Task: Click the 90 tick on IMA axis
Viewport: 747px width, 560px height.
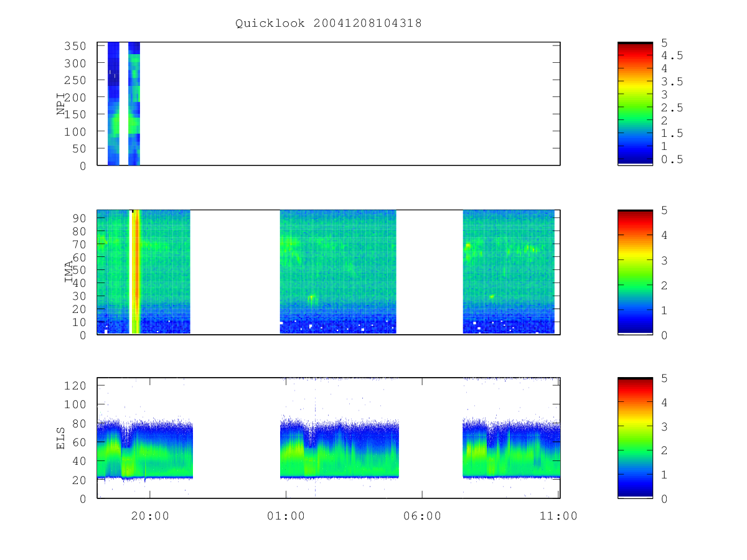Action: pos(80,218)
